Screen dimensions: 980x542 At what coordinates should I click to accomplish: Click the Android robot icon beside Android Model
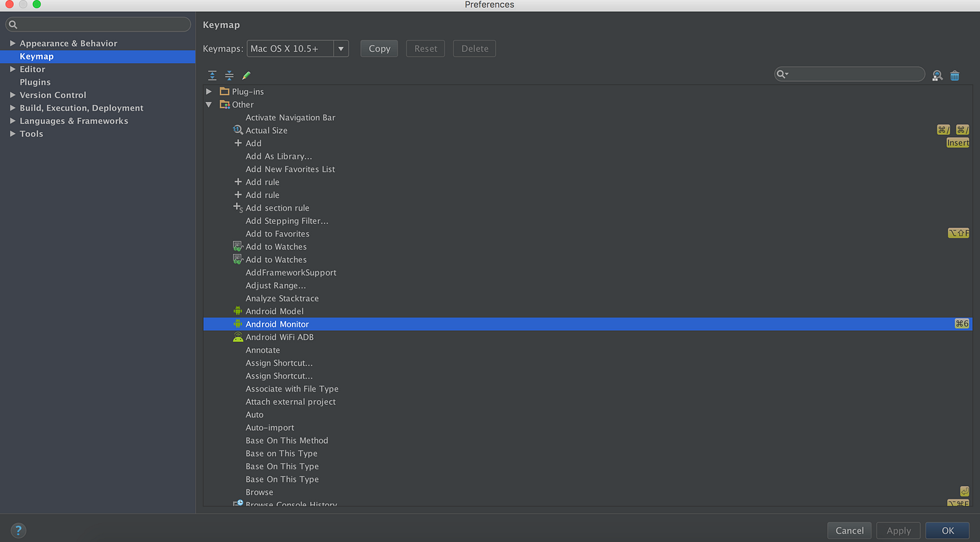point(238,311)
